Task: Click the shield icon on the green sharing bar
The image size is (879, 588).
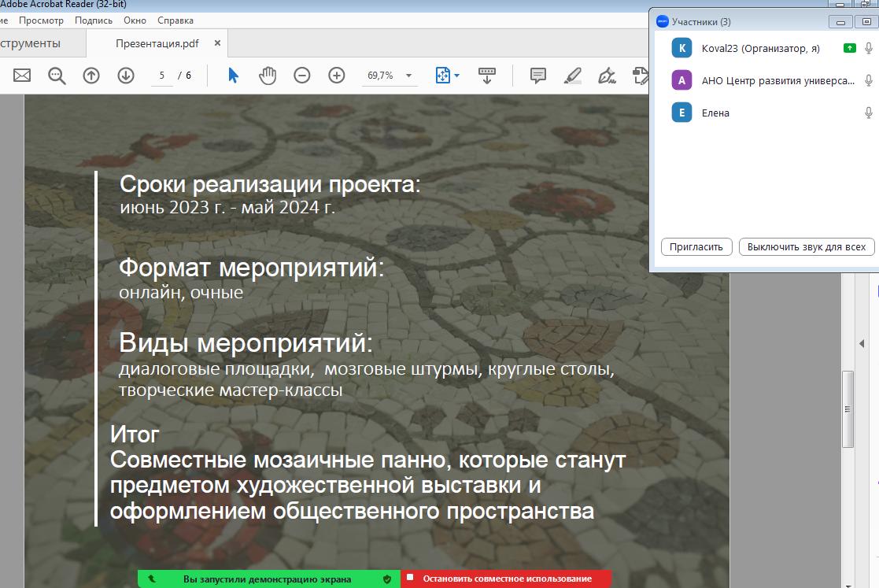Action: pos(387,579)
